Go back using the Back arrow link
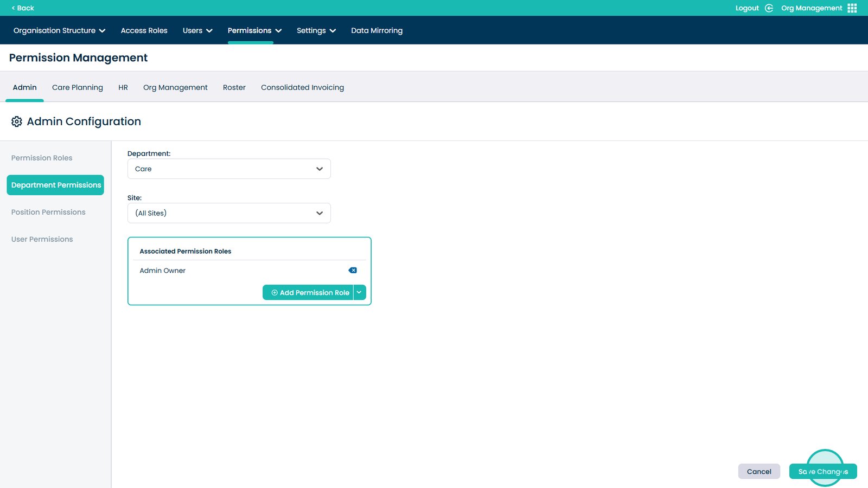The width and height of the screenshot is (868, 488). pos(23,8)
